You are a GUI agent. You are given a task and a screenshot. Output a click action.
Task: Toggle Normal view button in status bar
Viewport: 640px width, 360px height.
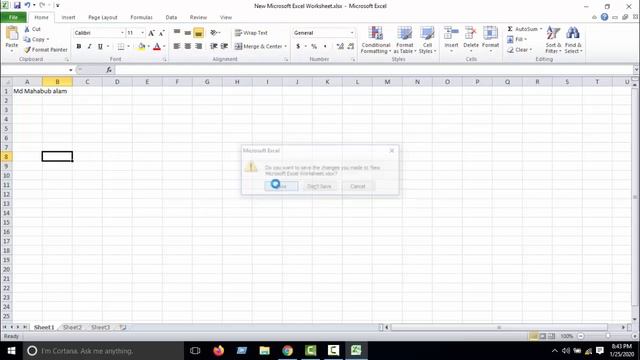pyautogui.click(x=533, y=336)
